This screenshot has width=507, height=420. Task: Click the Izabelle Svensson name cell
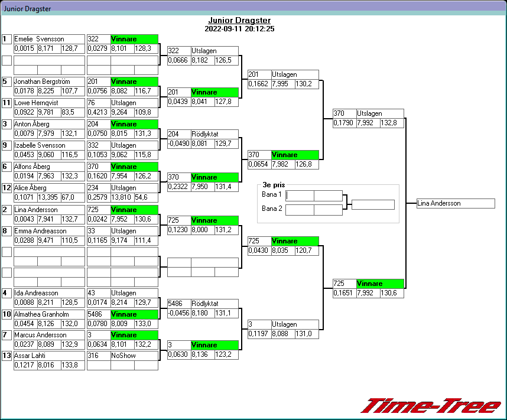tap(49, 145)
